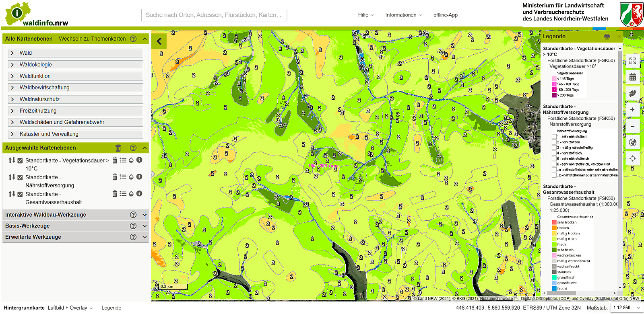Click the locate-me crosshair icon
Screen dimensions: 644x314
(x=632, y=158)
